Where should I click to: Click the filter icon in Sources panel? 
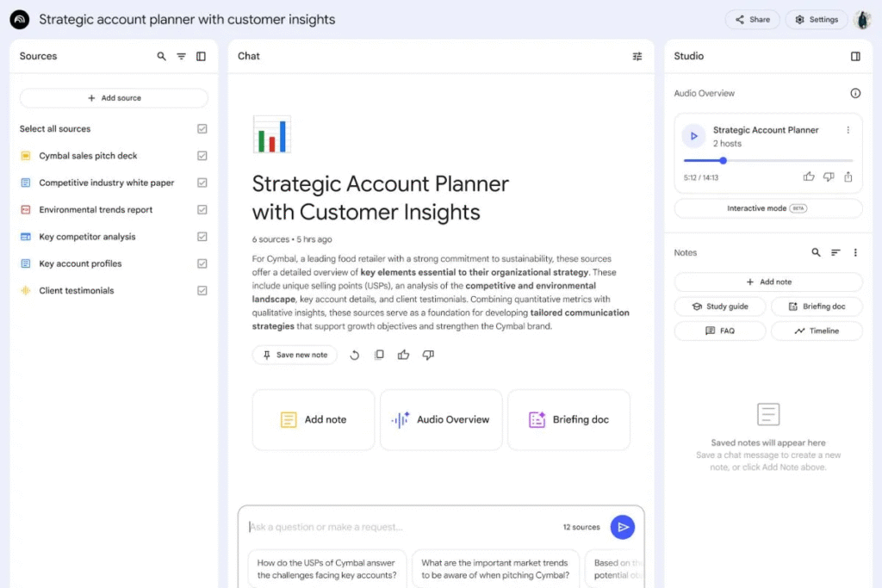pos(181,57)
